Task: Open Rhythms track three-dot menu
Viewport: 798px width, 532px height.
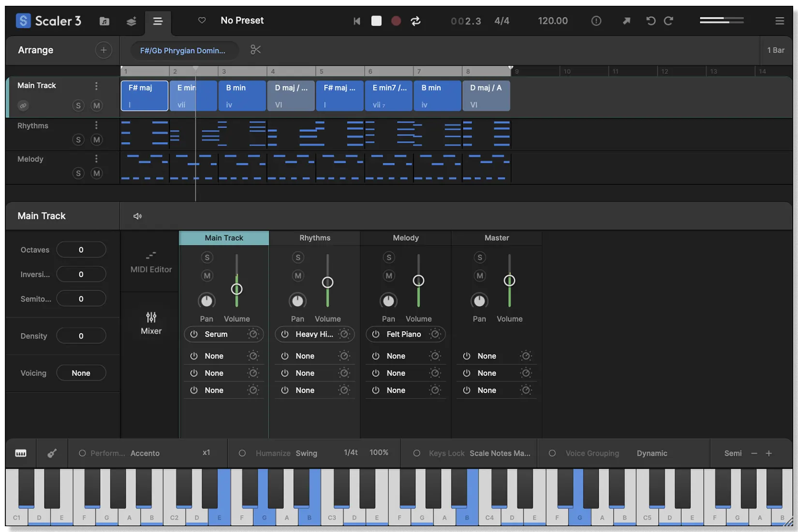Action: pyautogui.click(x=96, y=126)
